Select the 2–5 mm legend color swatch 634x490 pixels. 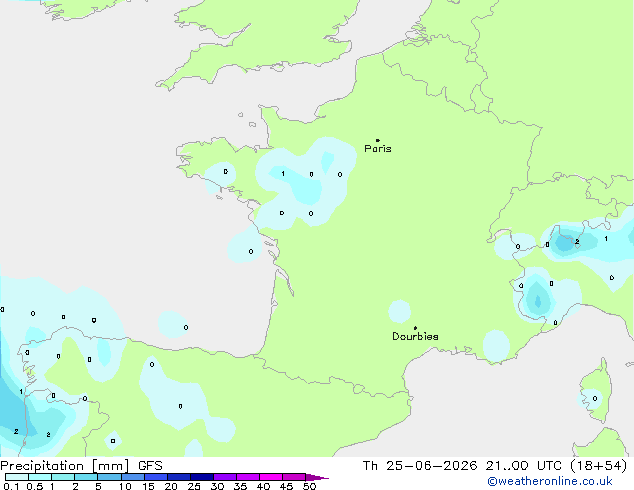(86, 477)
